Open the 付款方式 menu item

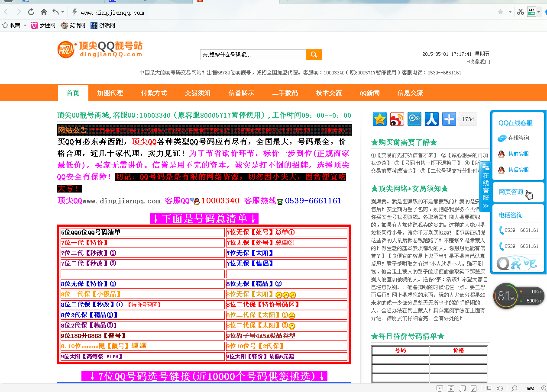tap(154, 93)
